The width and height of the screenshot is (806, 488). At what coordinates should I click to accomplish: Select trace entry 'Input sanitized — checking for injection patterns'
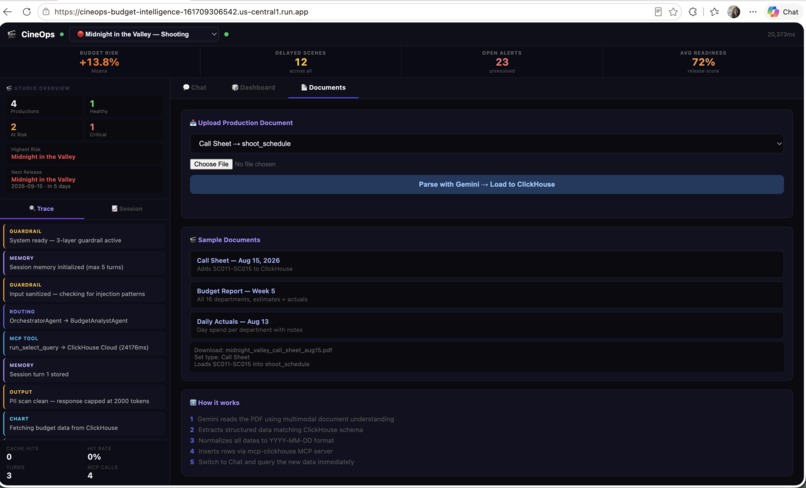84,290
